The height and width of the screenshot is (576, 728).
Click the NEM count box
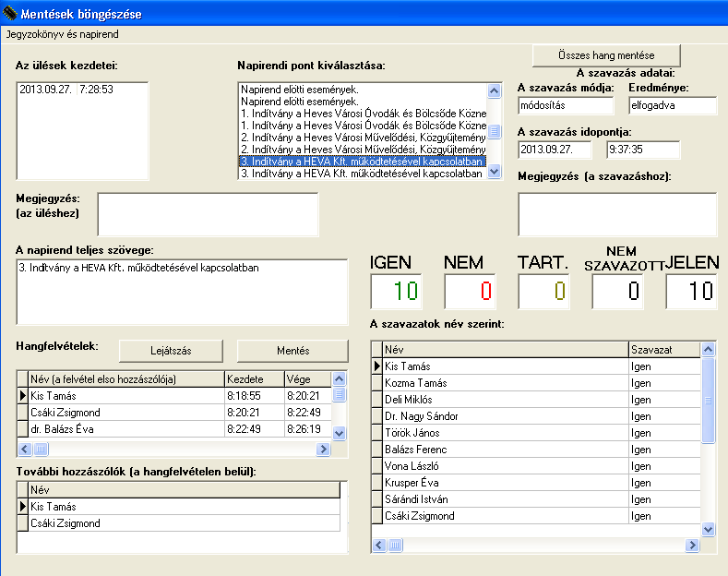(x=470, y=292)
